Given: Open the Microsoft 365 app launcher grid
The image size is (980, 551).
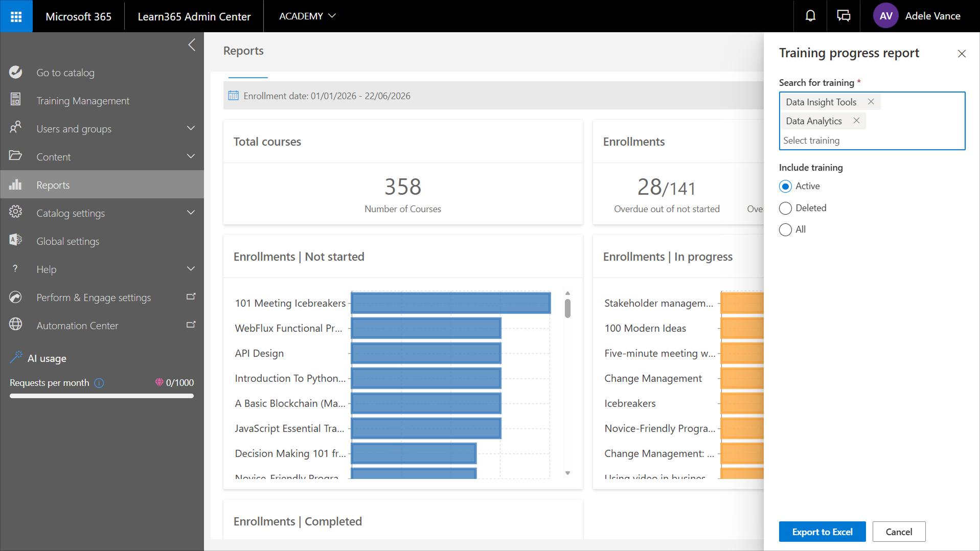Looking at the screenshot, I should point(16,16).
